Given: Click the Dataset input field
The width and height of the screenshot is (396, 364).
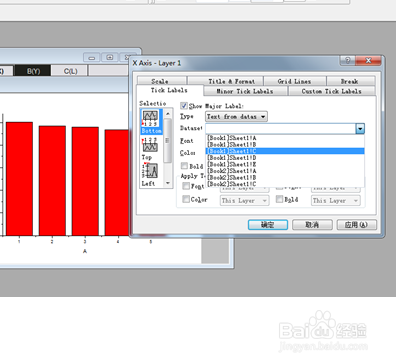Looking at the screenshot, I should pyautogui.click(x=281, y=128).
